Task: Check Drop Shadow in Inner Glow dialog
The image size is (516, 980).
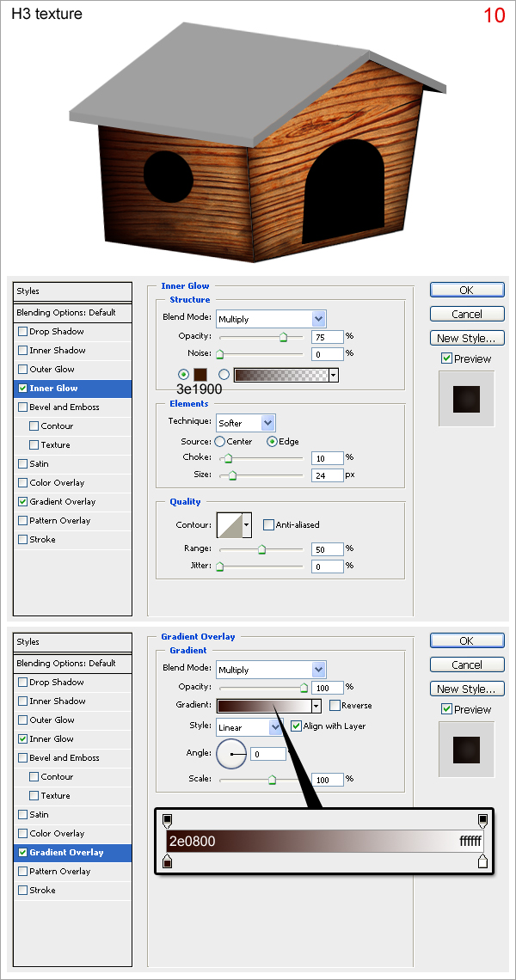Action: (23, 331)
